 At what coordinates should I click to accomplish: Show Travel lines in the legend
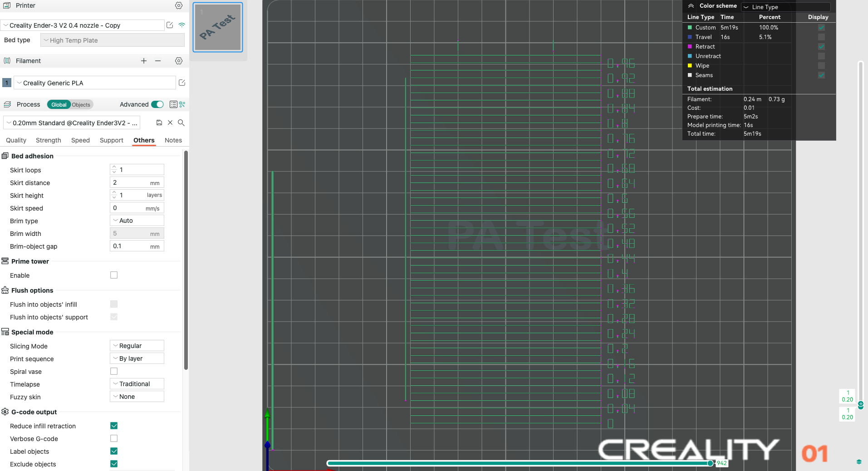[x=821, y=37]
